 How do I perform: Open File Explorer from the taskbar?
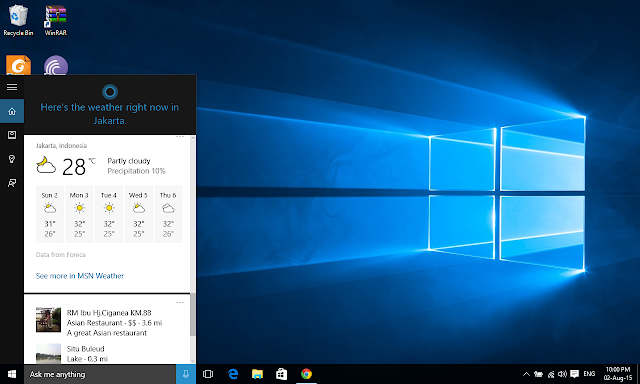click(257, 374)
